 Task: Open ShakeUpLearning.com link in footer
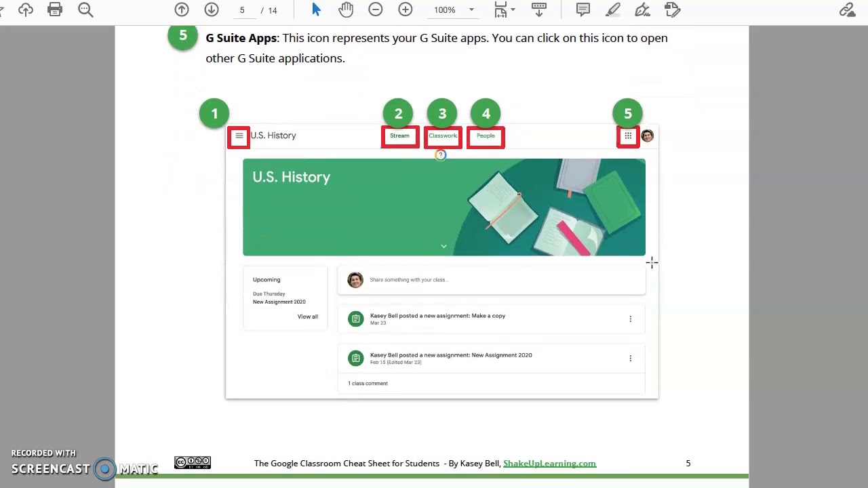pyautogui.click(x=549, y=464)
